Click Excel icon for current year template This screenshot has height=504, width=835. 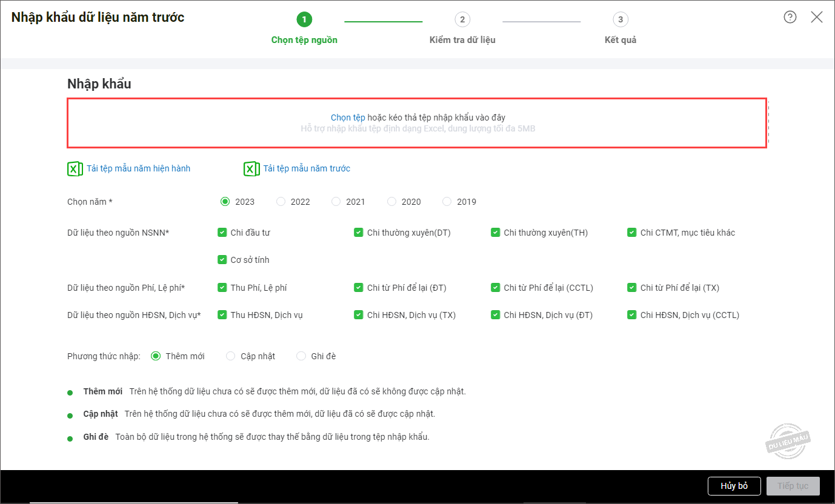tap(75, 169)
